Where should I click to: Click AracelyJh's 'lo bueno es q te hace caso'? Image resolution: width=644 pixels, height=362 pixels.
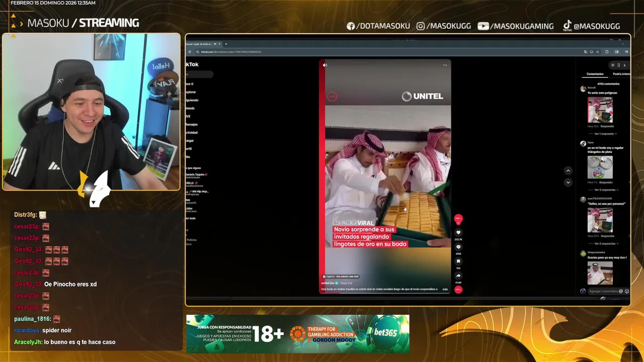[x=79, y=342]
